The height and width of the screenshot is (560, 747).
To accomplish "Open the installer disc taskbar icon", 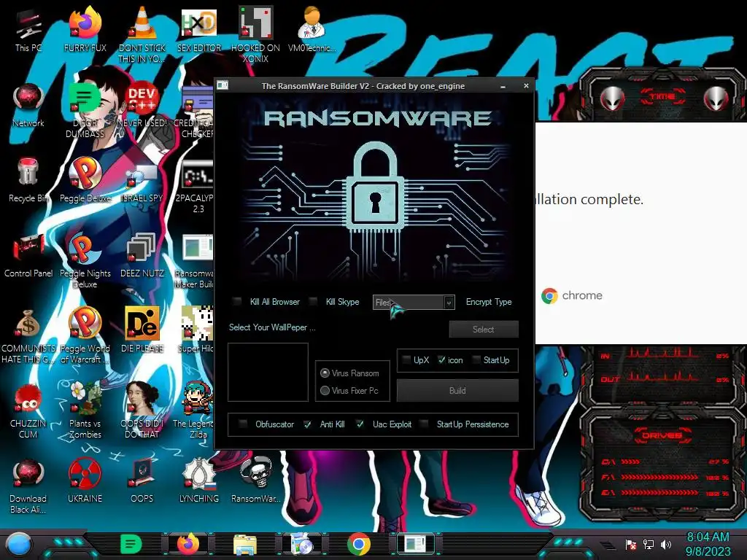I will (301, 545).
